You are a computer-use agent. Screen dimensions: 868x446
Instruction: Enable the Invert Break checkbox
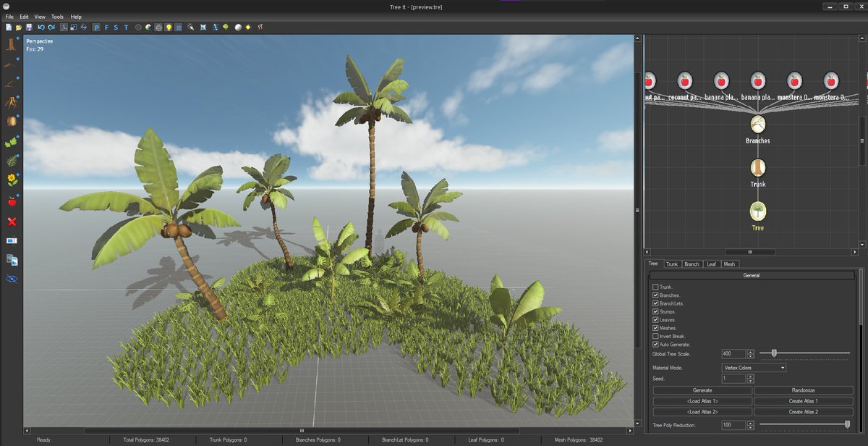pos(655,336)
